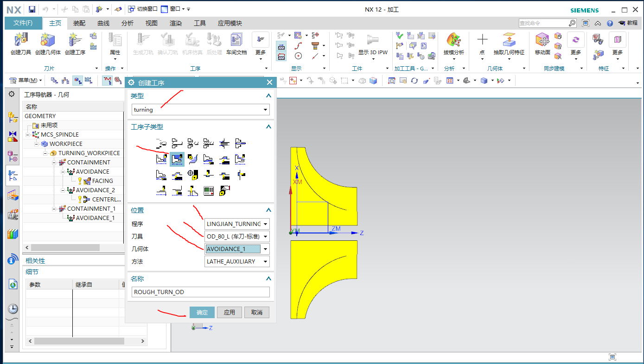The width and height of the screenshot is (644, 364).
Task: Collapse the CONTAINMENT_1 tree node
Action: tap(54, 209)
